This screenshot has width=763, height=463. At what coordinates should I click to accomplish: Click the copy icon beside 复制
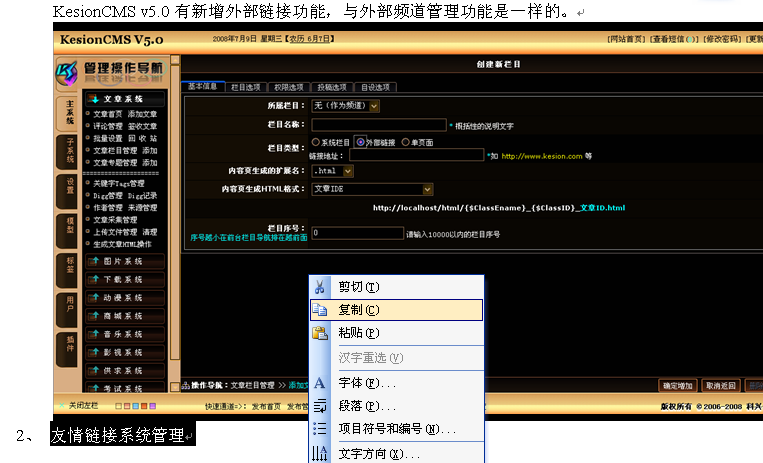[x=320, y=310]
